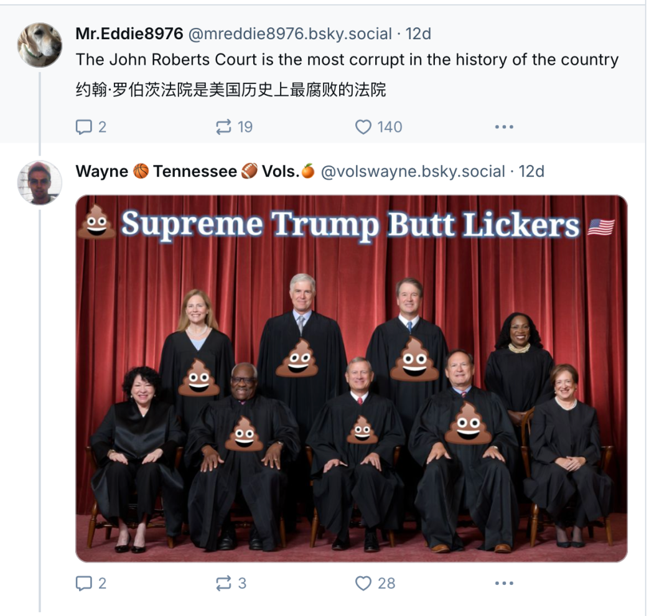Reply to Mr.Eddie8976's post
The height and width of the screenshot is (616, 672).
[83, 128]
